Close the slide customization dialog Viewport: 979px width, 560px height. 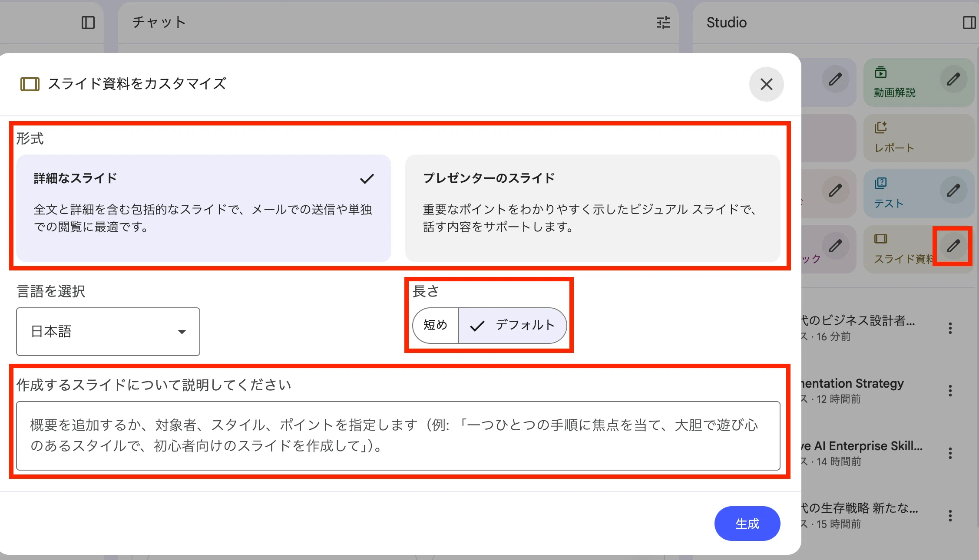pyautogui.click(x=766, y=84)
